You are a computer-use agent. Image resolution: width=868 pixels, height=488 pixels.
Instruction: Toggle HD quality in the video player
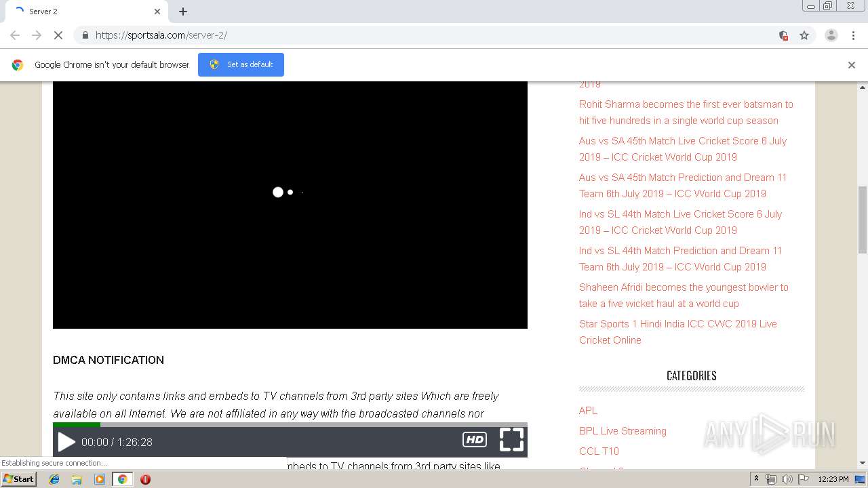[475, 440]
